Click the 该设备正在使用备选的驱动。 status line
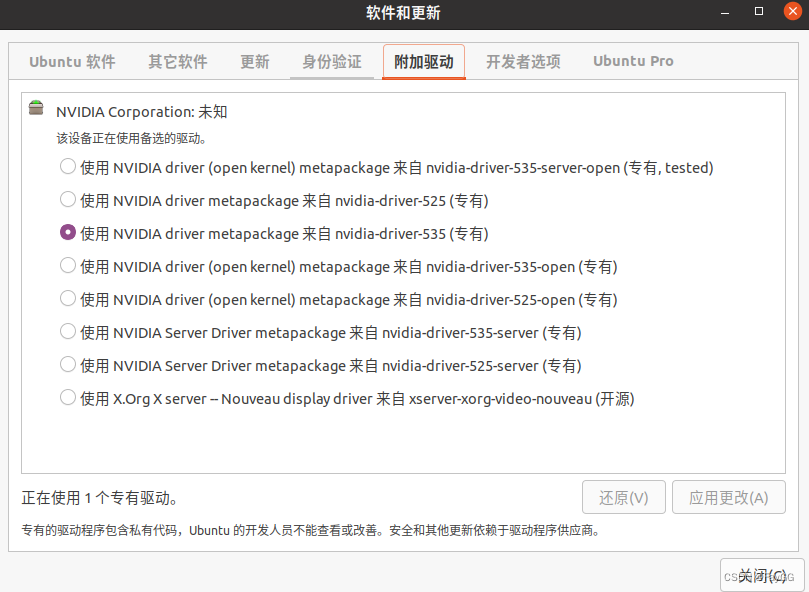The image size is (809, 592). click(132, 138)
